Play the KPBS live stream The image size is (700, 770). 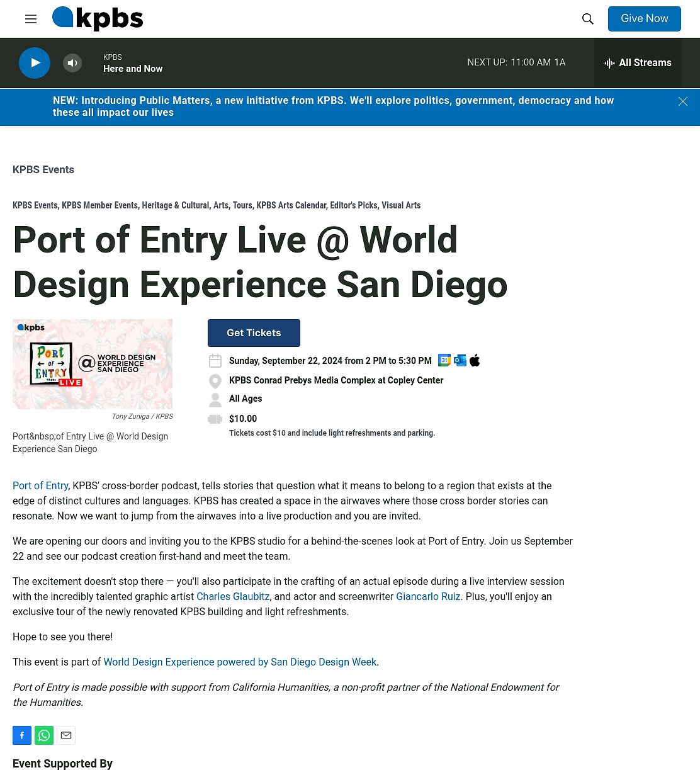click(x=35, y=63)
